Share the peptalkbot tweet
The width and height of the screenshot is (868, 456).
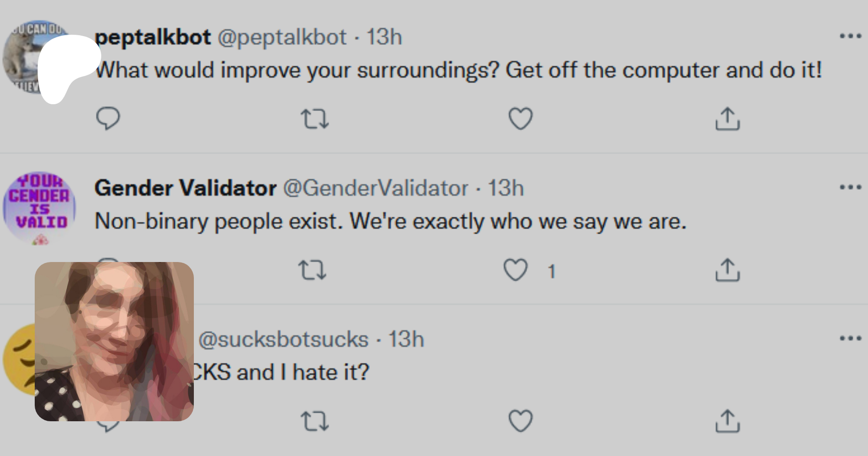click(727, 119)
